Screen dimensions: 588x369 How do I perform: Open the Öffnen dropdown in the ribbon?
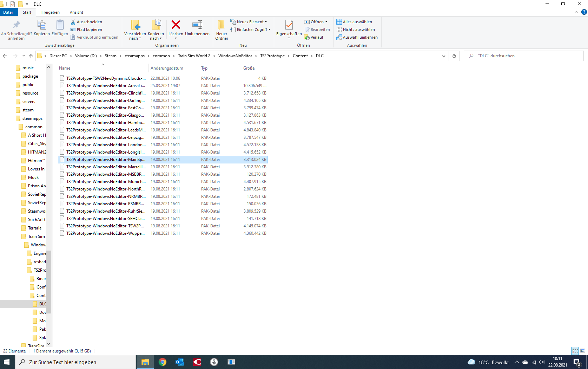316,22
